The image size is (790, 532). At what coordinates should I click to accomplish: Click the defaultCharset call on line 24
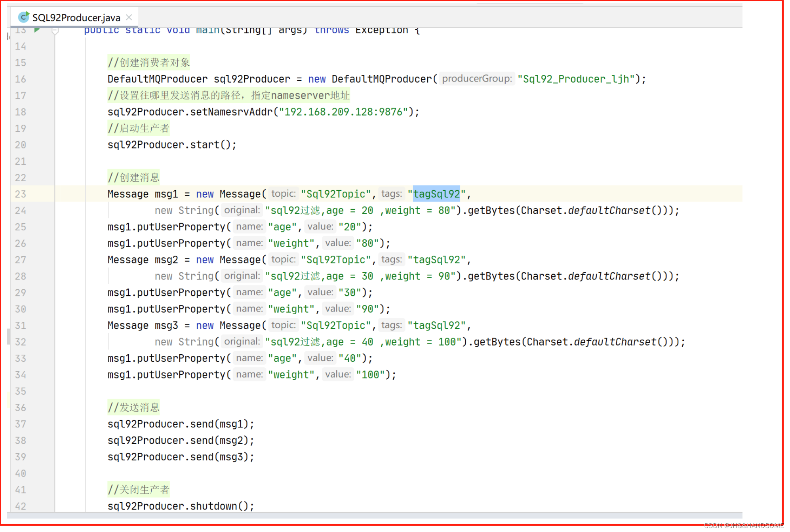[x=609, y=211]
